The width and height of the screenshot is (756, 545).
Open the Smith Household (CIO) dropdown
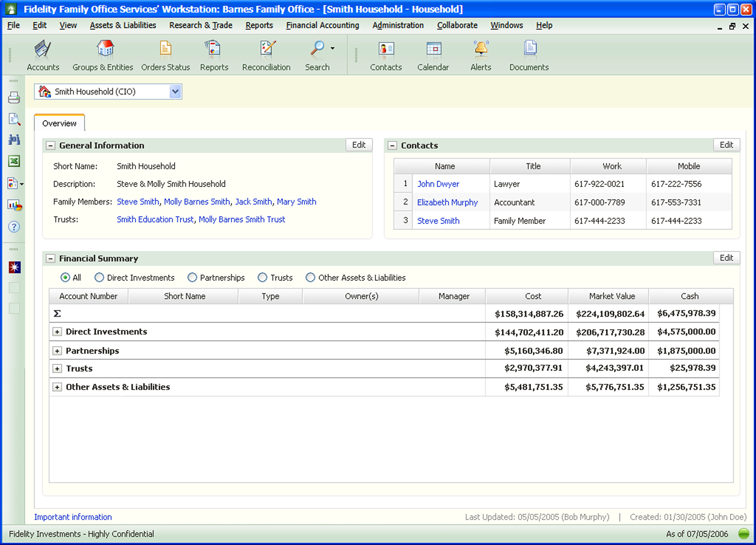pyautogui.click(x=175, y=92)
